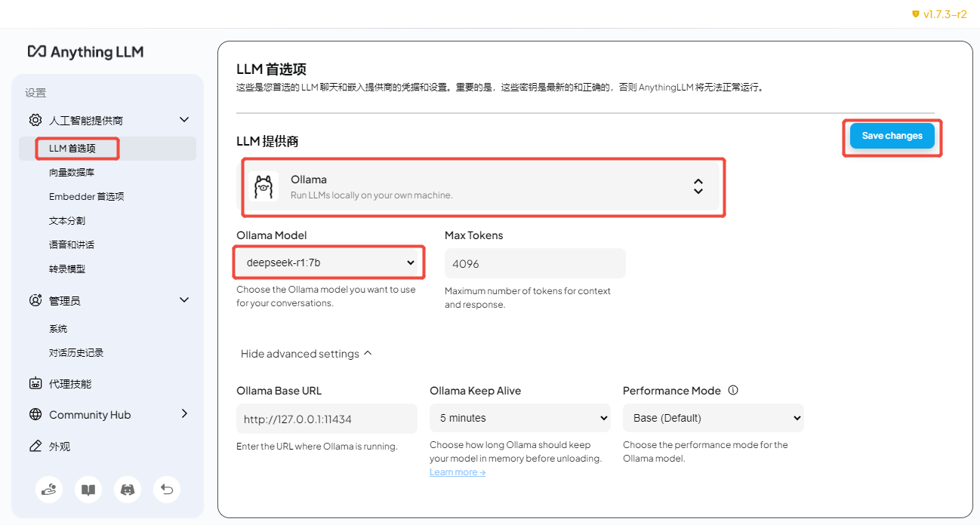
Task: Click the Max Tokens input field
Action: click(x=535, y=263)
